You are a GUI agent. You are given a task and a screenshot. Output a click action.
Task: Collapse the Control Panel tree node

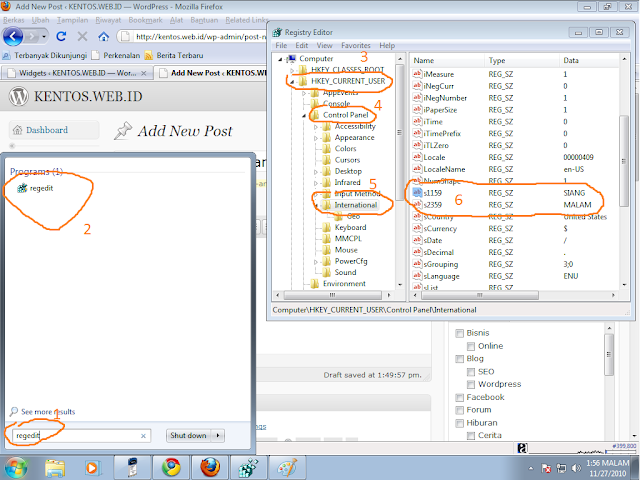304,116
